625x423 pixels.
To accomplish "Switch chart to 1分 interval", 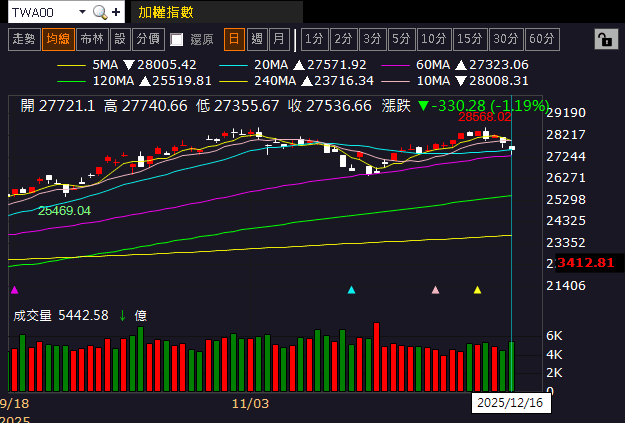I will pos(314,39).
